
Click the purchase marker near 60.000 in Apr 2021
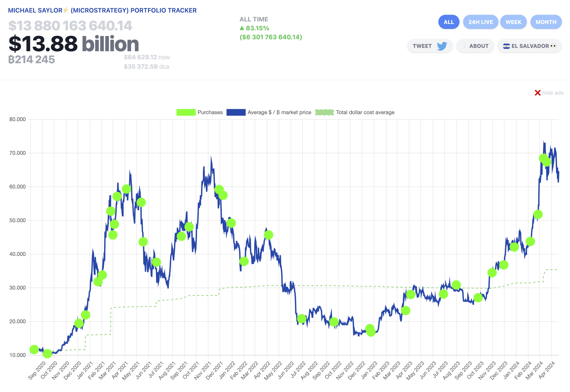126,189
